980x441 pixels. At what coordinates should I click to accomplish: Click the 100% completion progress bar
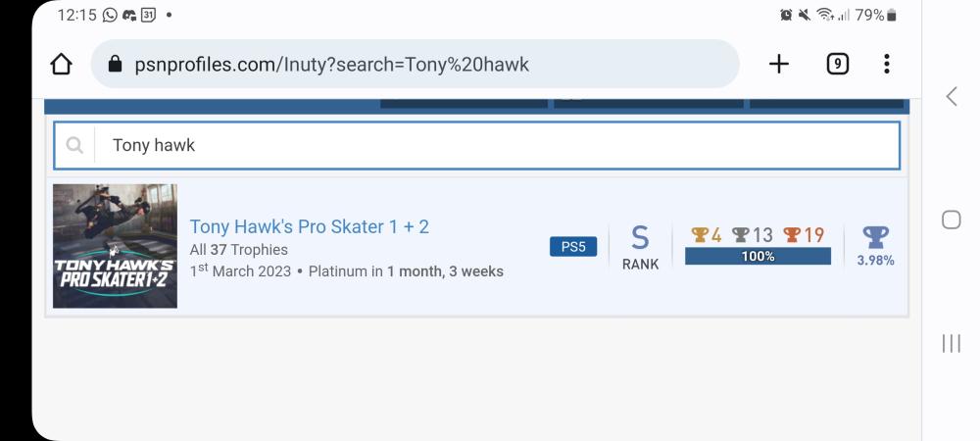click(x=758, y=257)
